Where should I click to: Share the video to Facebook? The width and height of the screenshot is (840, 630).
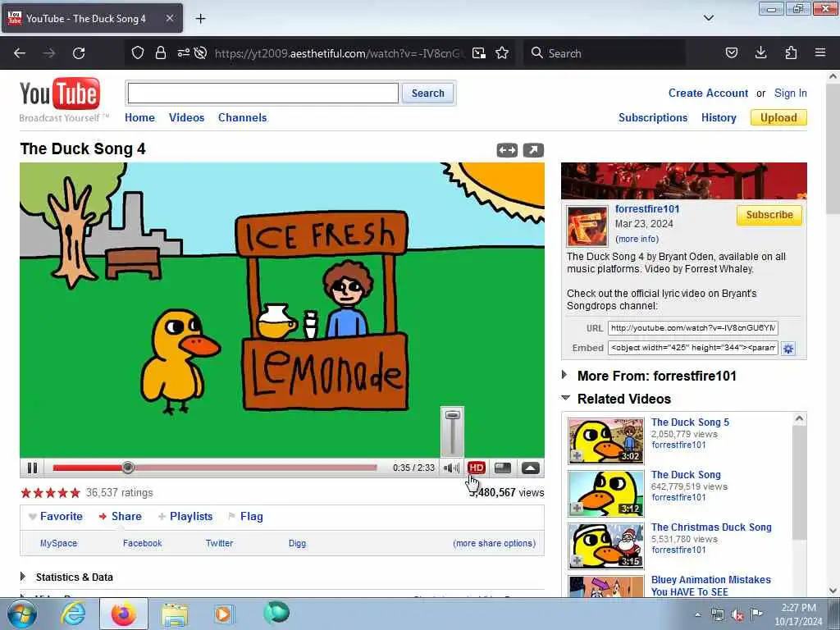click(x=142, y=543)
